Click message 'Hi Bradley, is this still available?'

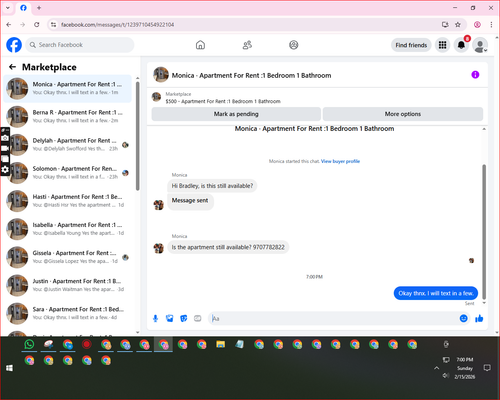tap(212, 186)
